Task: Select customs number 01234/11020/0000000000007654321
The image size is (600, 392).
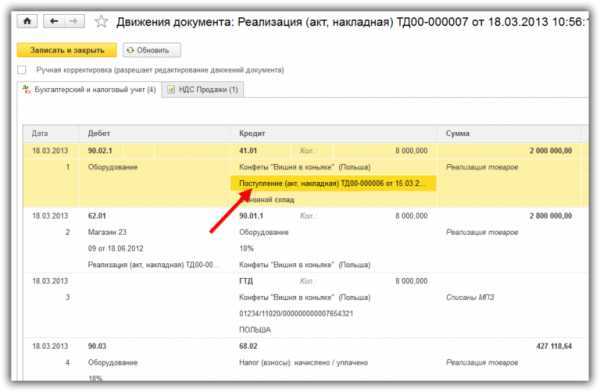Action: tap(296, 314)
